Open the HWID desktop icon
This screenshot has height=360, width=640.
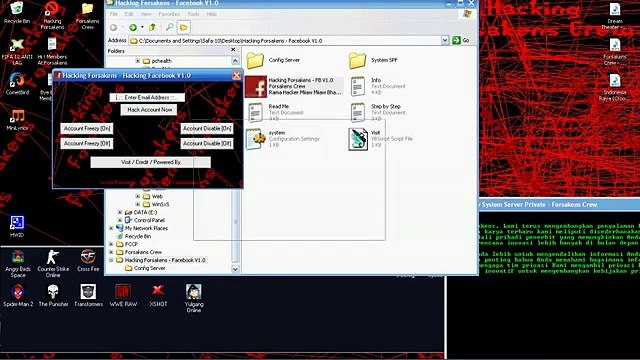click(17, 226)
